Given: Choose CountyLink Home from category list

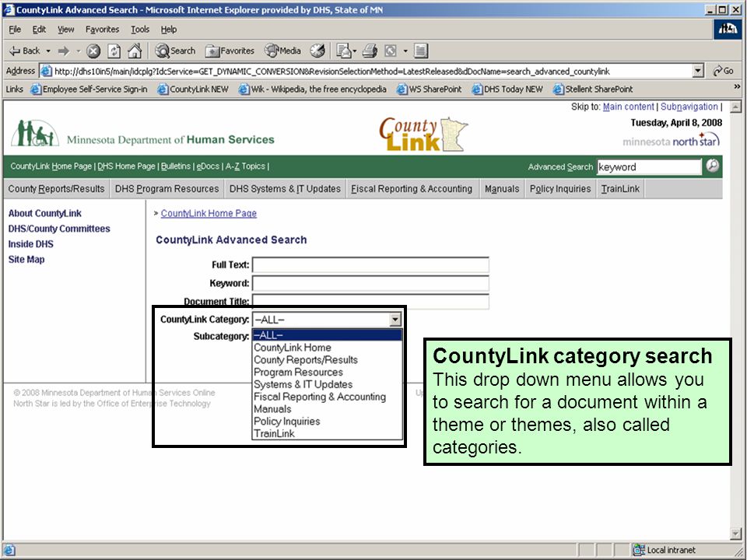Looking at the screenshot, I should coord(327,348).
